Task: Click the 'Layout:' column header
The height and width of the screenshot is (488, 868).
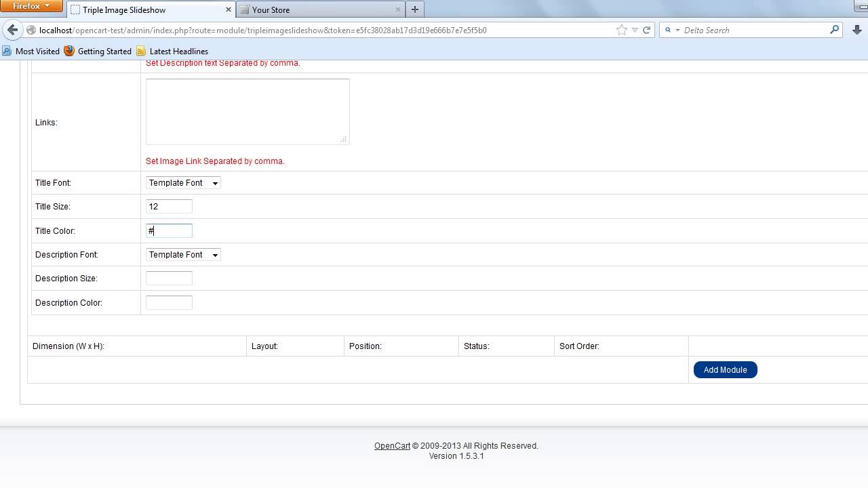Action: coord(264,346)
